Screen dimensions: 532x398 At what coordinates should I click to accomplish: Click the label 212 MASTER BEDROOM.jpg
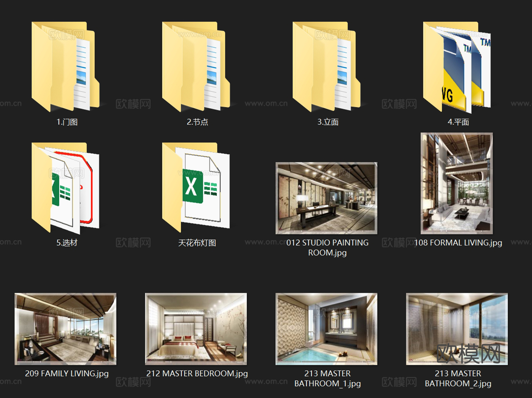tap(197, 373)
